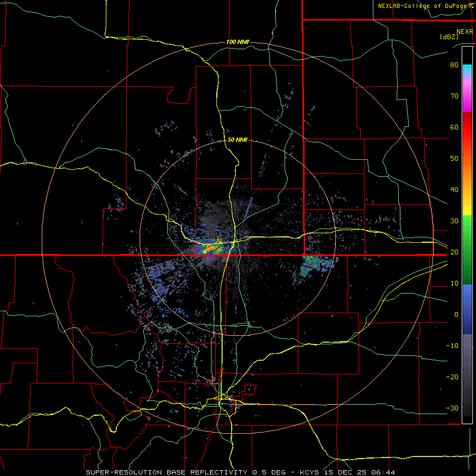Click the blue radial spike northeast of the radar
Viewport: 476px width, 476px height.
[248, 209]
